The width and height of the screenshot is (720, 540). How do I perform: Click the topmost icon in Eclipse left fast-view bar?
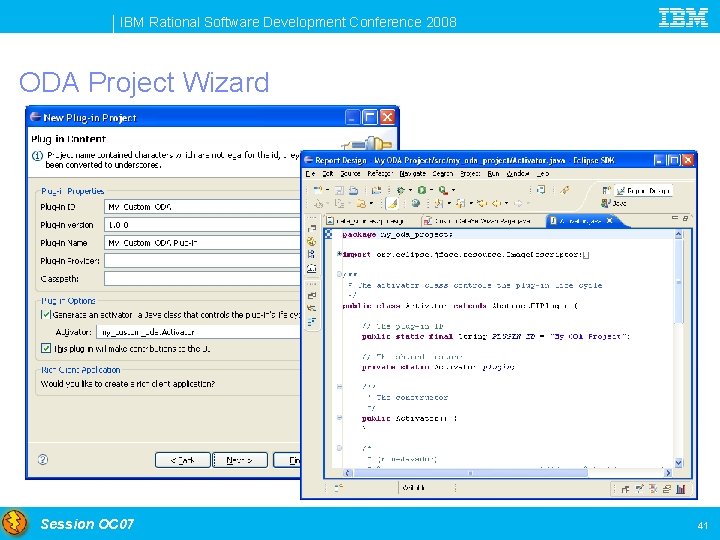pyautogui.click(x=312, y=228)
